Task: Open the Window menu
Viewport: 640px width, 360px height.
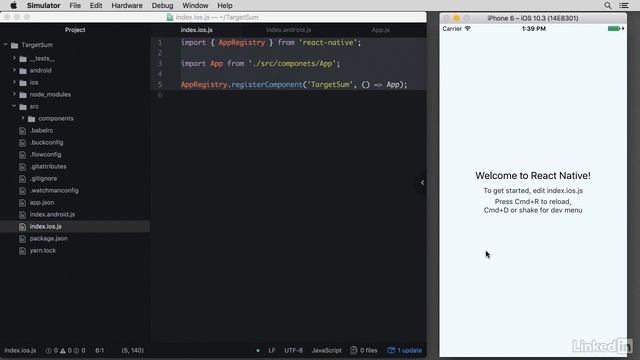Action: pyautogui.click(x=195, y=5)
